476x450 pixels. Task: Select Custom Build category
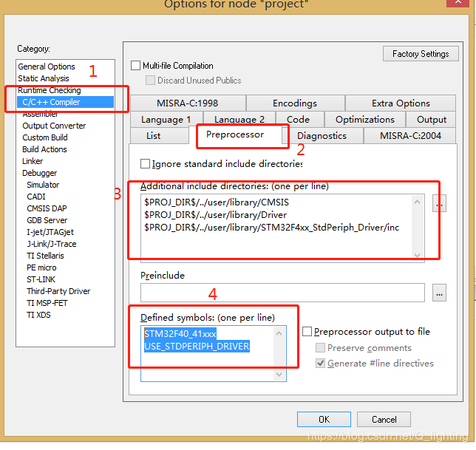tap(45, 137)
